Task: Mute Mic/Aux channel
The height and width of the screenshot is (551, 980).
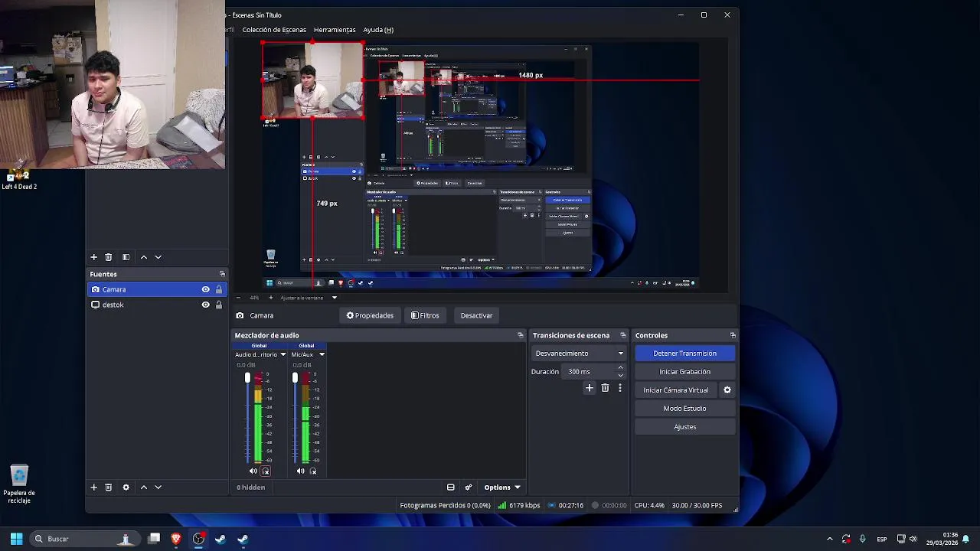Action: click(x=301, y=471)
